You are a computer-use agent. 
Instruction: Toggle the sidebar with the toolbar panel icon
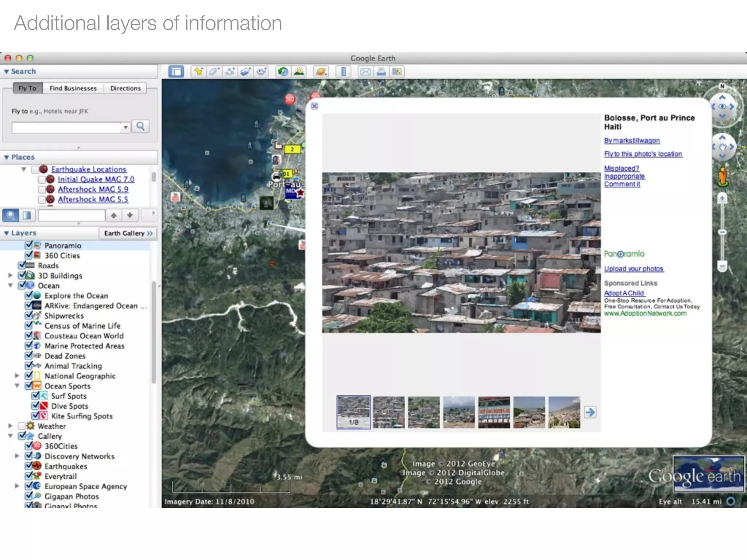coord(176,71)
